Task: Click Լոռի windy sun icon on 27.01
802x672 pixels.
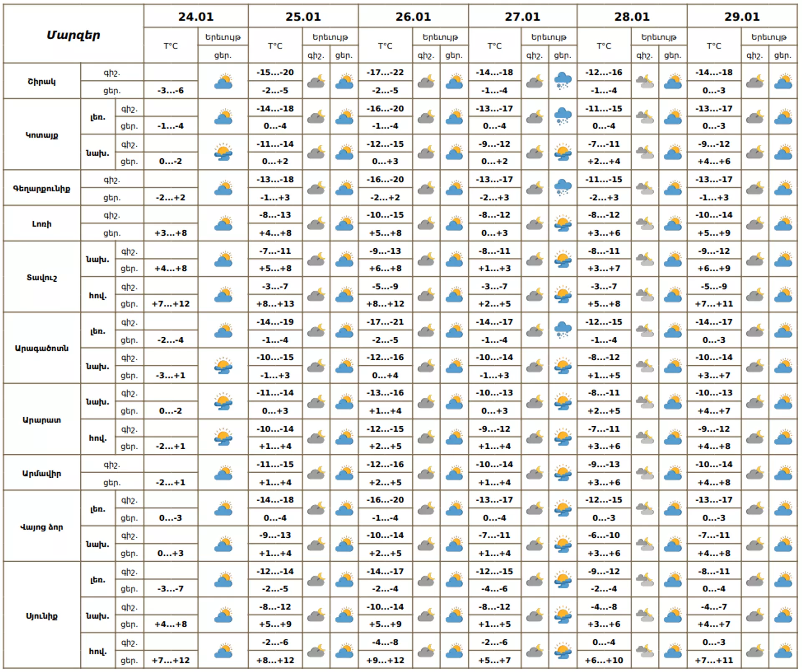Action: [563, 224]
